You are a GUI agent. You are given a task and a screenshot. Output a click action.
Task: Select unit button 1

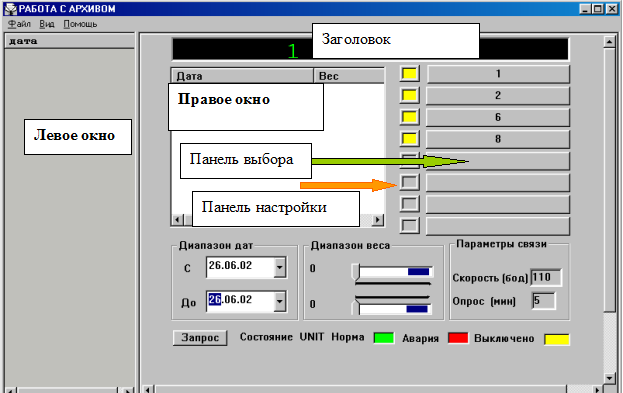point(498,74)
